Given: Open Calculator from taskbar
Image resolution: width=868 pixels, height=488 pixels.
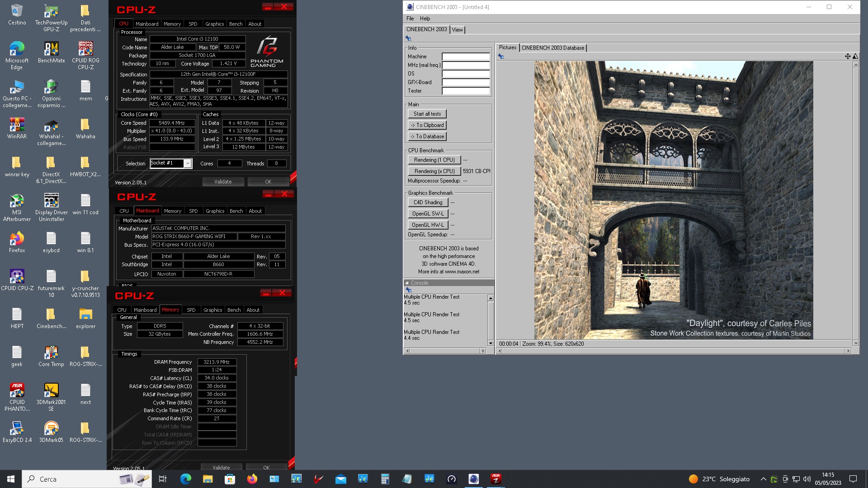Looking at the screenshot, I should (385, 479).
